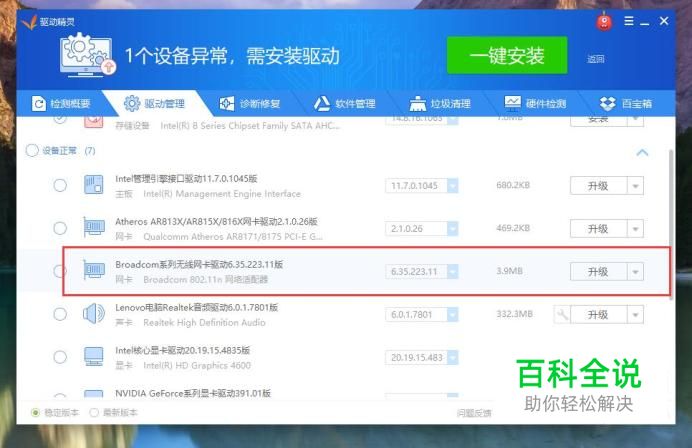Expand arrow beside Realtek 升级

(636, 314)
